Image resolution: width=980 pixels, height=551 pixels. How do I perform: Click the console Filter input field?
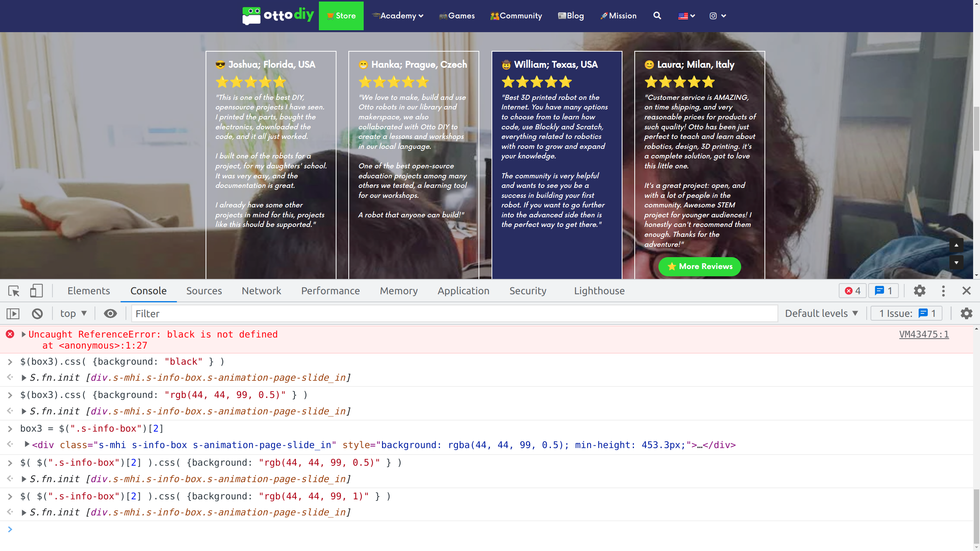(454, 314)
